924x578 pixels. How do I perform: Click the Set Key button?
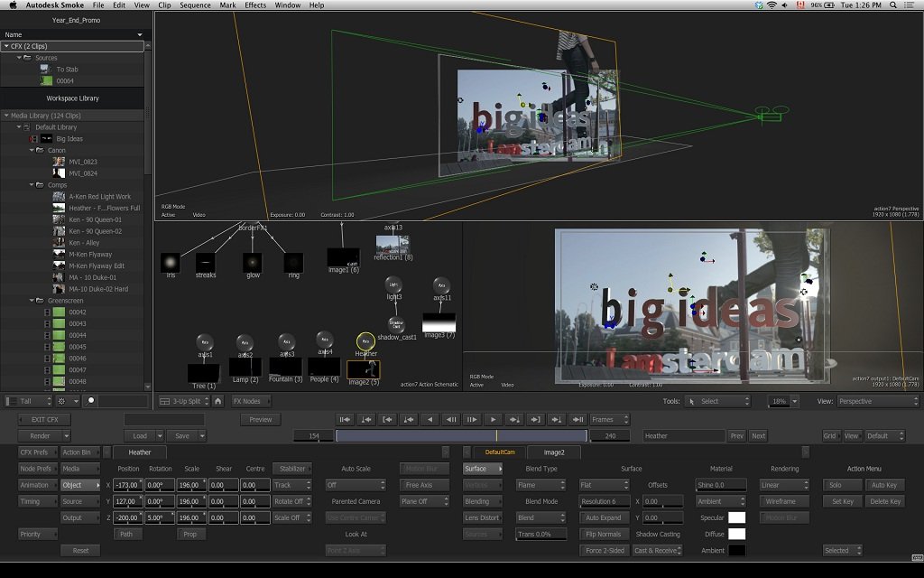point(842,501)
